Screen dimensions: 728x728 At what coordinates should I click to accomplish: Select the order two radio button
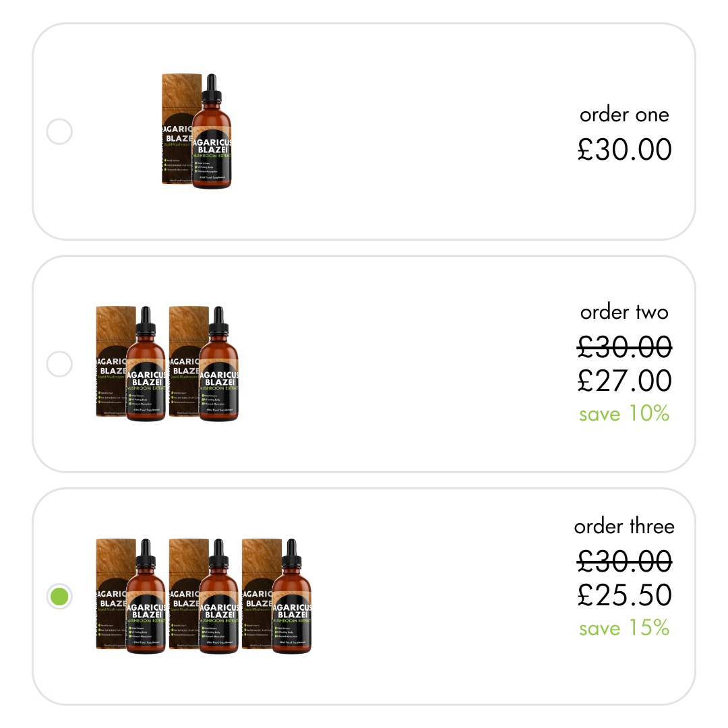[x=59, y=363]
